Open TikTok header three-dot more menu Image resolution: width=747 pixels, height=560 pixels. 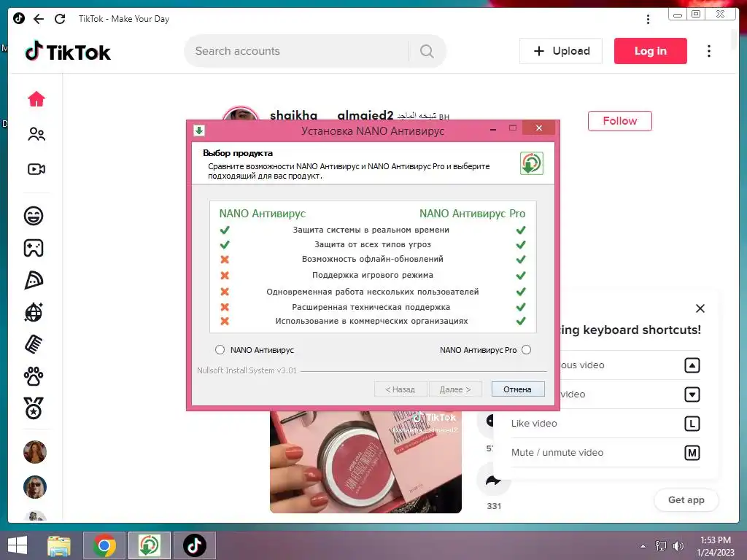pos(709,51)
